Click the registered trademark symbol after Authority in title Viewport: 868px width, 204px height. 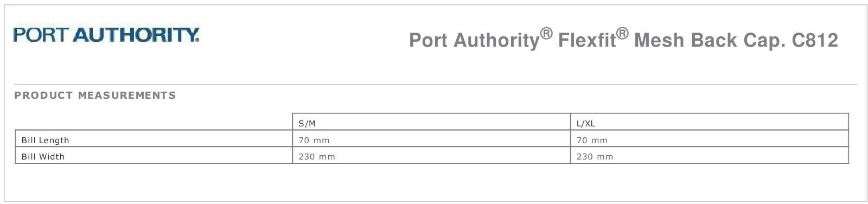tap(546, 34)
